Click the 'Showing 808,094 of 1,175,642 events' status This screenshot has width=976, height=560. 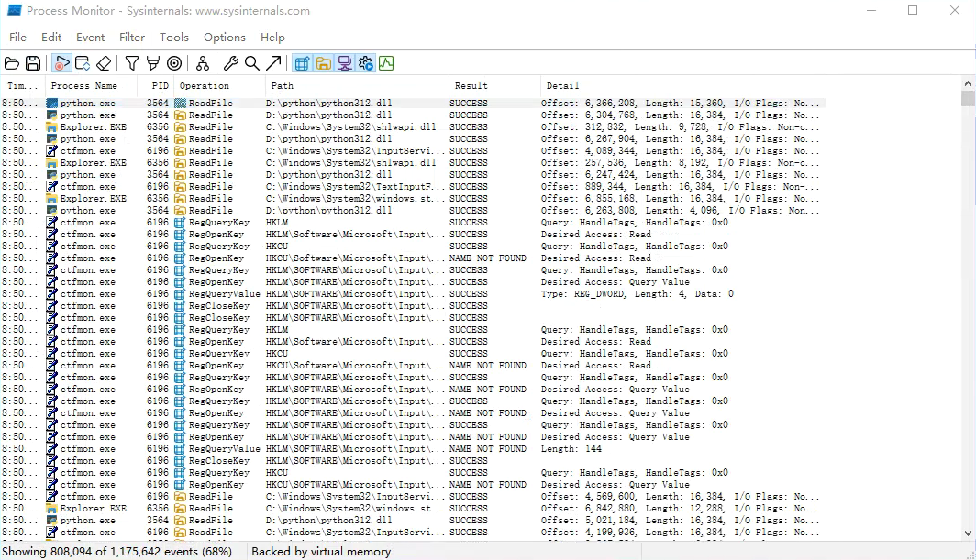[x=117, y=551]
